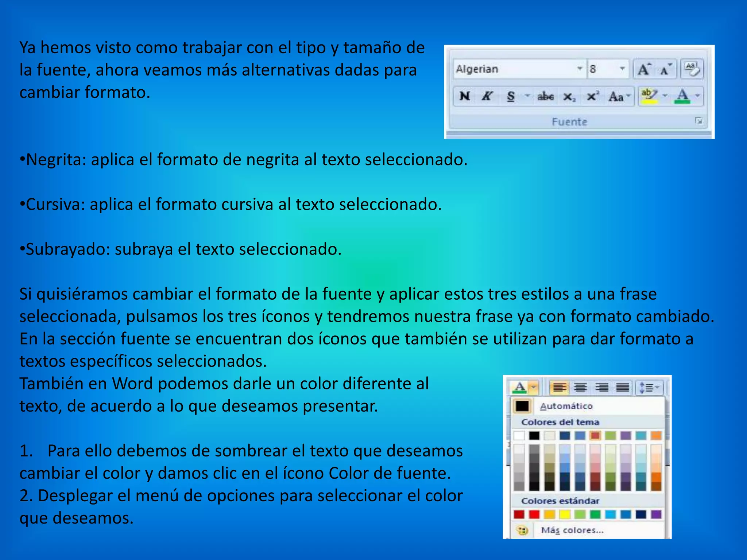Select navy dark blue in Colores estándar
The height and width of the screenshot is (560, 747).
[x=641, y=514]
